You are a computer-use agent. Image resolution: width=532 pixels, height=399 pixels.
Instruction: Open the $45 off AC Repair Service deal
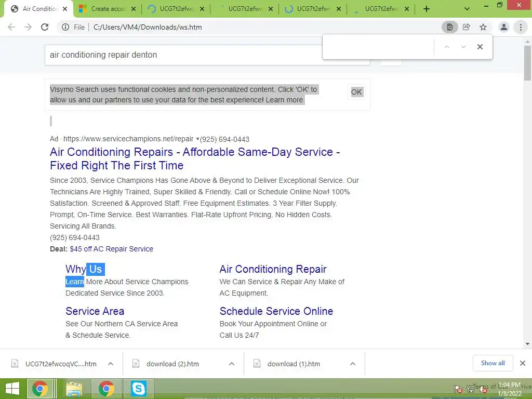[111, 249]
